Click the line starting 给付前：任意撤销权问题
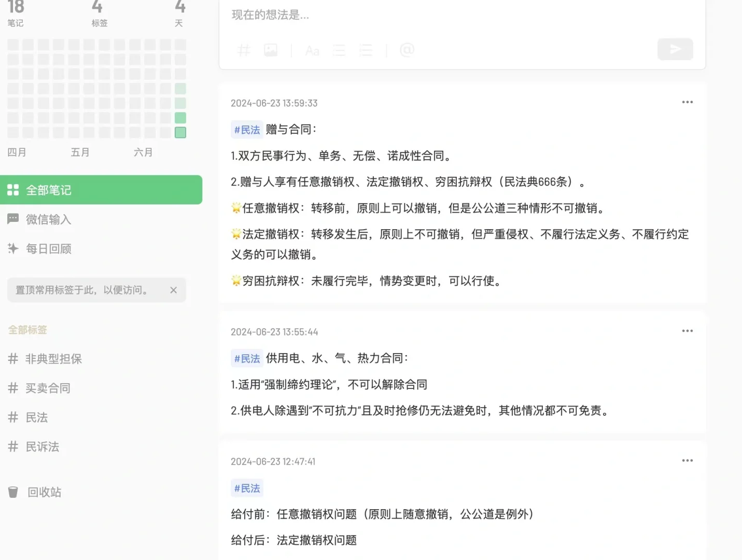 click(x=383, y=514)
